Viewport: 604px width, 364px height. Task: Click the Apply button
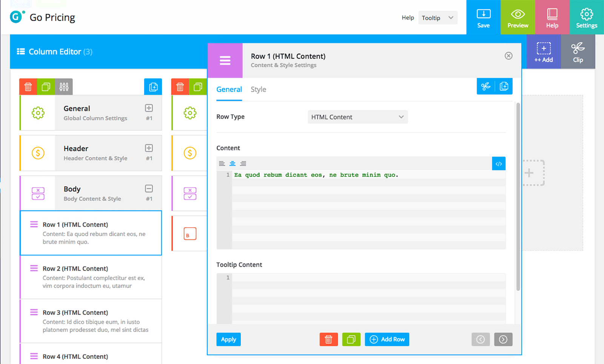pyautogui.click(x=228, y=339)
